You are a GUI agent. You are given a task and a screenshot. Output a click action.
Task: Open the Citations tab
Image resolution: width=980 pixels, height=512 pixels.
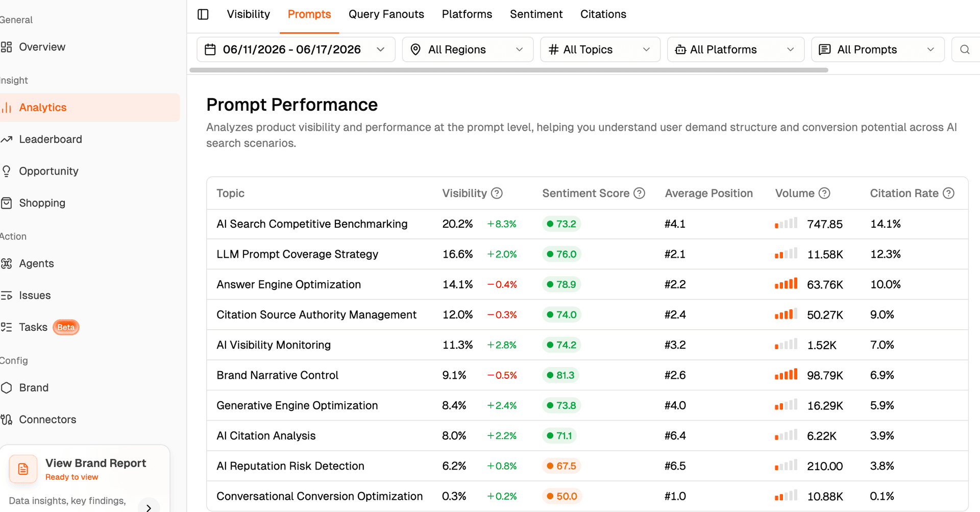pyautogui.click(x=603, y=14)
